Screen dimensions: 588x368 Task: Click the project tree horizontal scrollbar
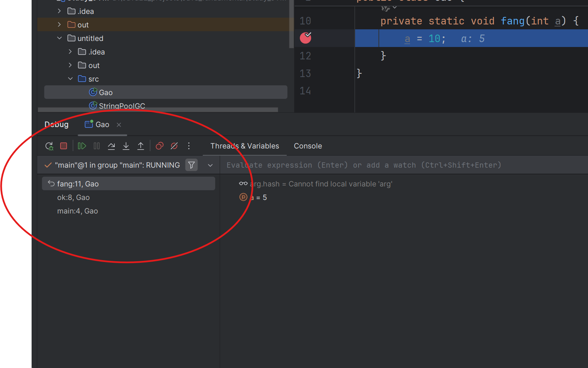(x=158, y=110)
